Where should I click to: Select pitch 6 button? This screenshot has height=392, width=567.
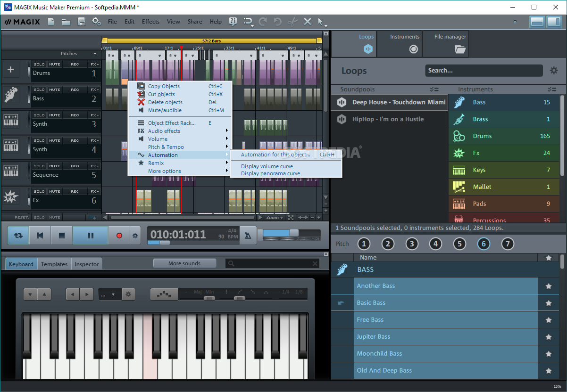click(x=483, y=244)
